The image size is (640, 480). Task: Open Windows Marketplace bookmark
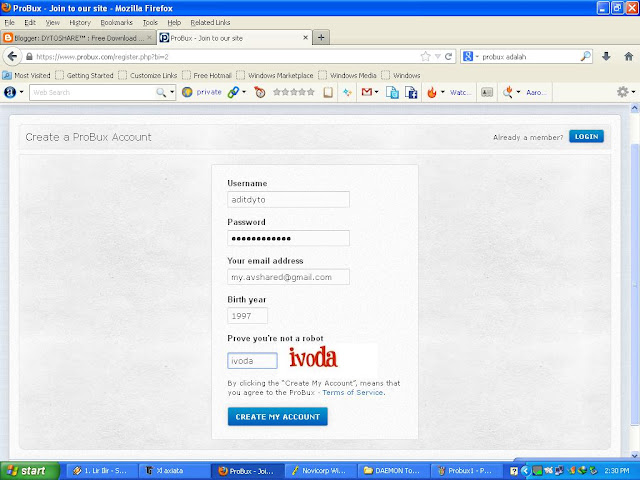275,75
